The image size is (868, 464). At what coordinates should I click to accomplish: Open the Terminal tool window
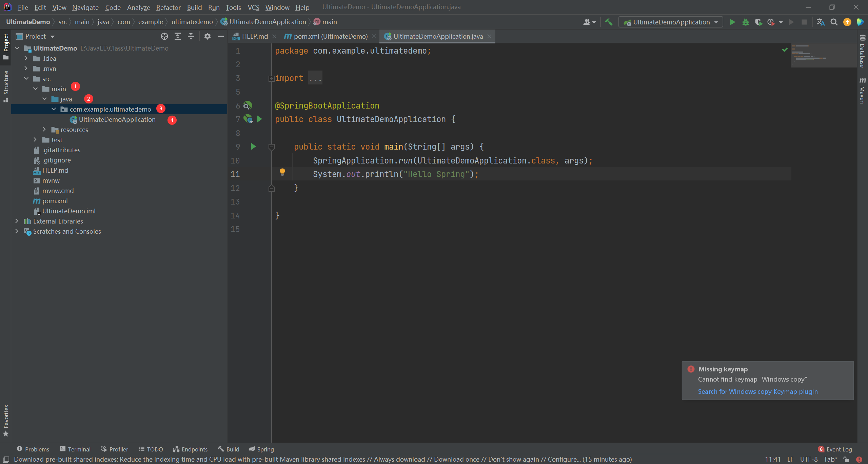pos(75,449)
